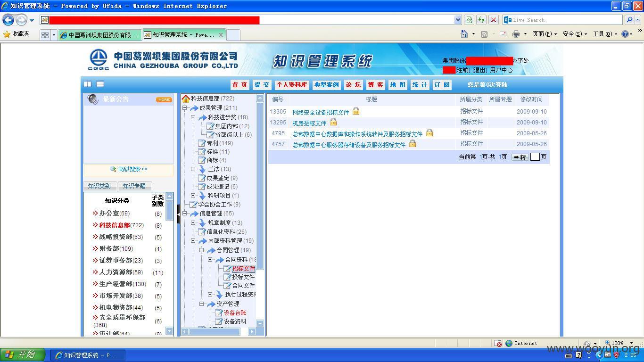Click the Windows 开始 start button
The height and width of the screenshot is (362, 644).
point(23,355)
